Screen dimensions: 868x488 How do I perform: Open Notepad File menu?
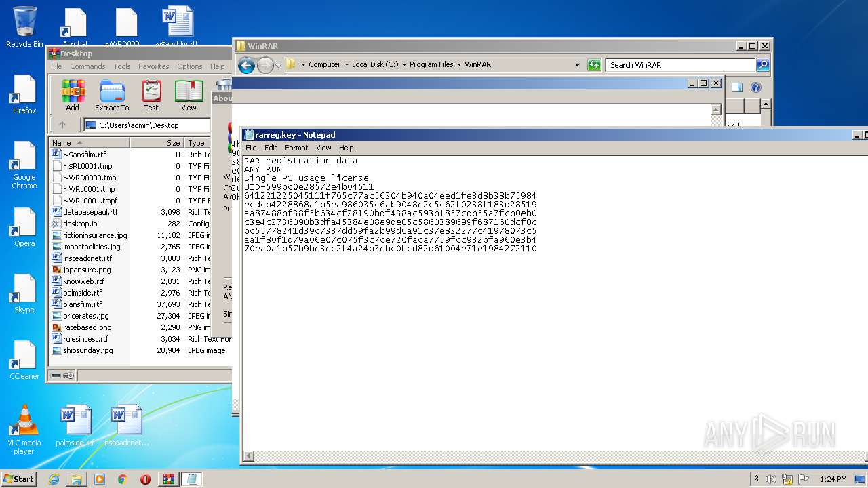click(x=251, y=148)
